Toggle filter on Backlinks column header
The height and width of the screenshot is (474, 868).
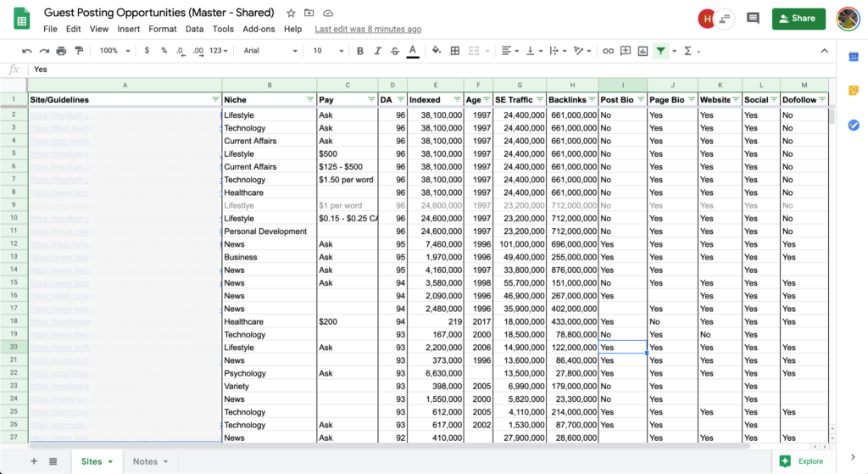[592, 100]
